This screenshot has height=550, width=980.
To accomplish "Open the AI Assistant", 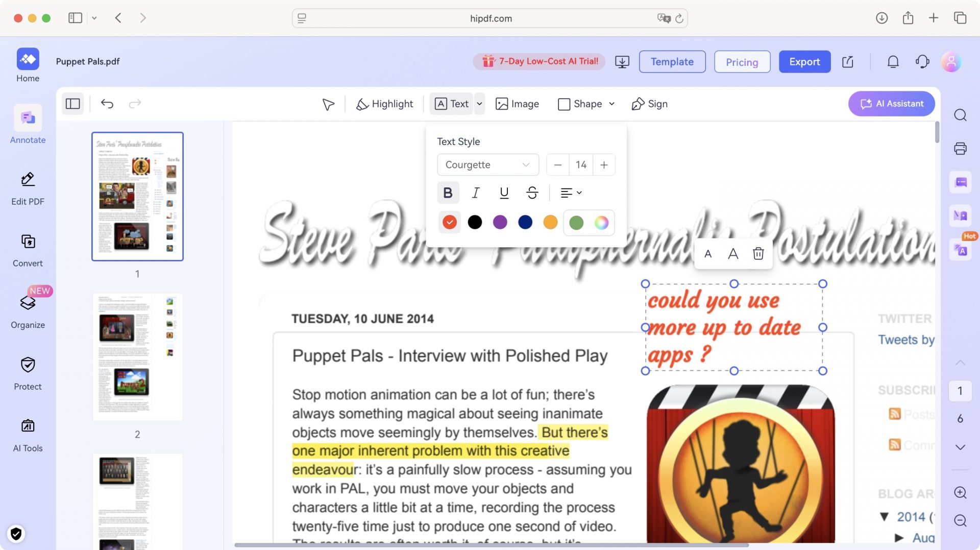I will 891,104.
